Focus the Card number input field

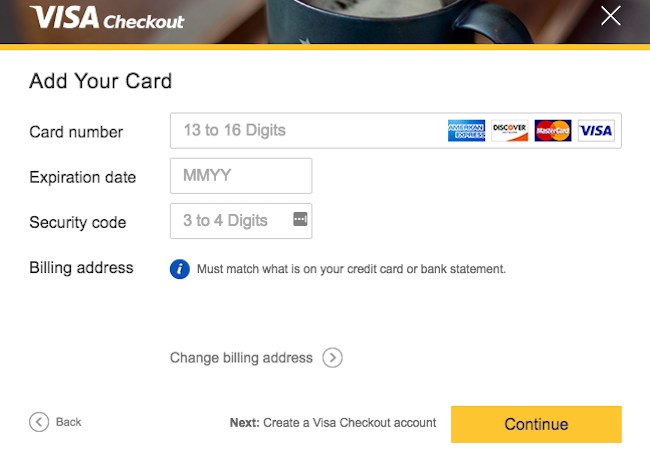coord(395,131)
